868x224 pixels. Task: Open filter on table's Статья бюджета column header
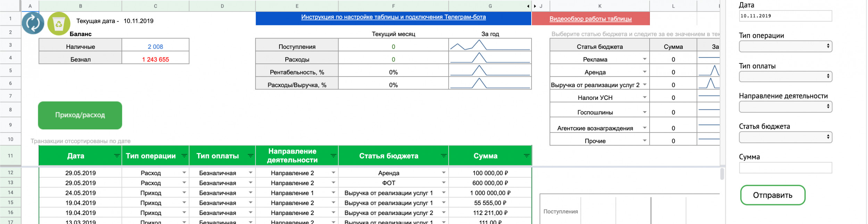click(x=443, y=156)
